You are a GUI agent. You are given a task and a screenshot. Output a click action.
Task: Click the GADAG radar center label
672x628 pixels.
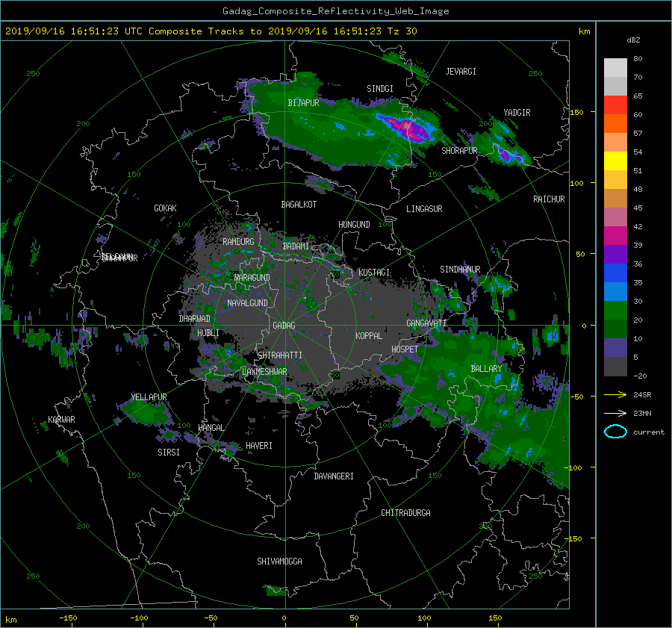[284, 326]
